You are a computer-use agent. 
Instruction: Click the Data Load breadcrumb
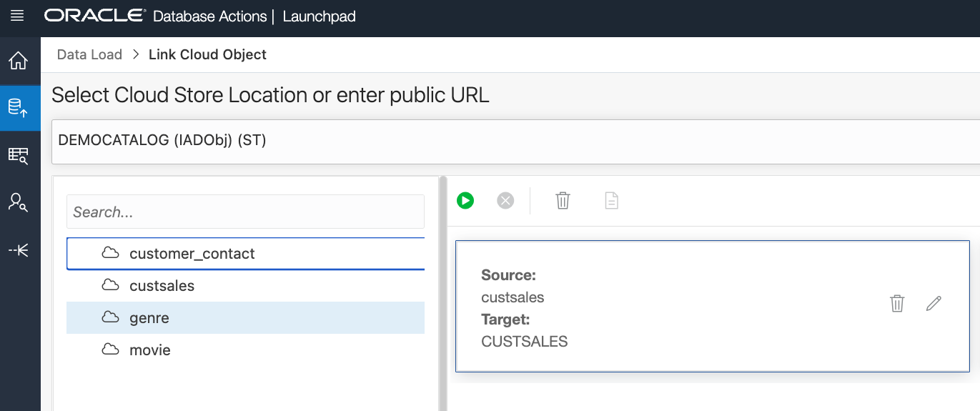89,54
